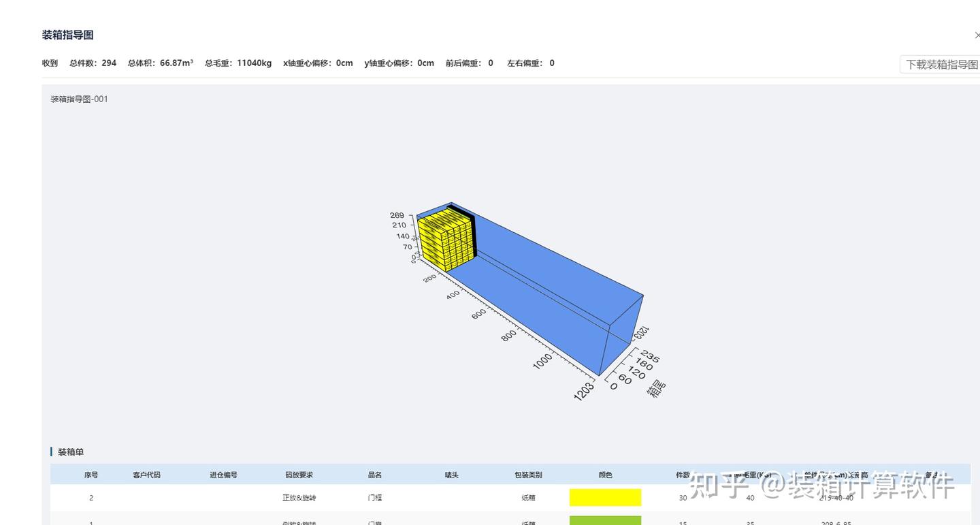Screen dimensions: 980x525
Task: Click the 269 tick on the height axis
Action: point(397,215)
